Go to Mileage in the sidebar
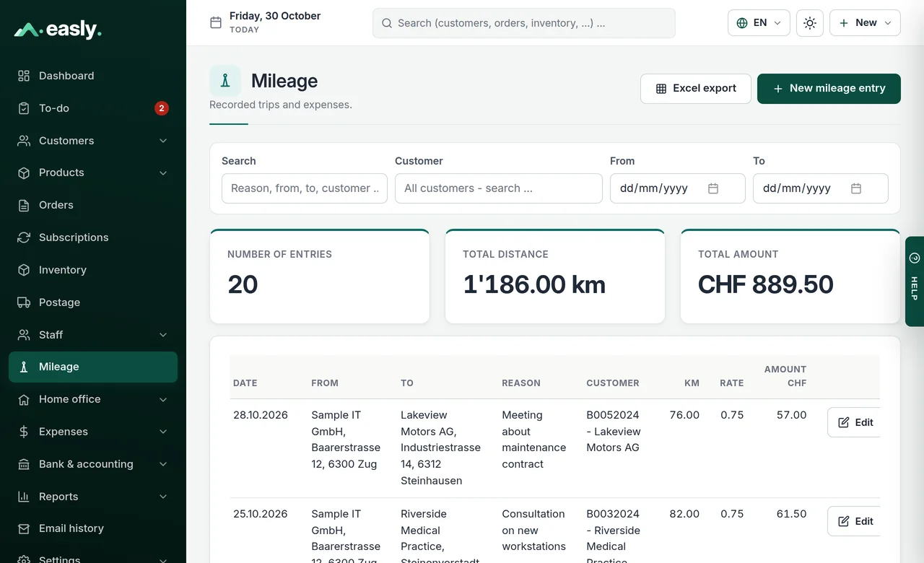The image size is (924, 563). (93, 367)
